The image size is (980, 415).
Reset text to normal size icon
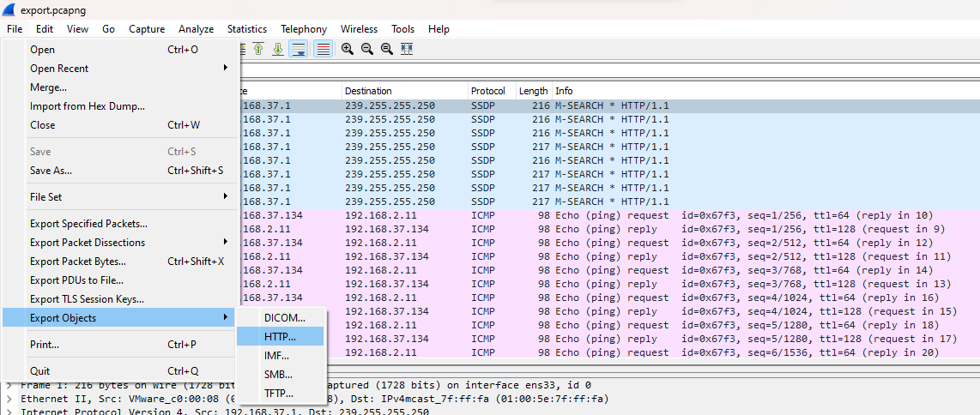tap(387, 50)
